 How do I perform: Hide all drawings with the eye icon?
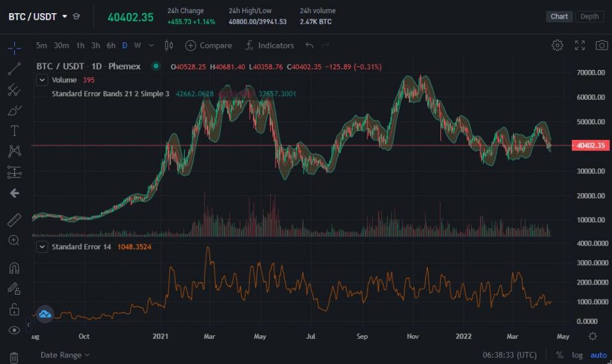pyautogui.click(x=14, y=328)
